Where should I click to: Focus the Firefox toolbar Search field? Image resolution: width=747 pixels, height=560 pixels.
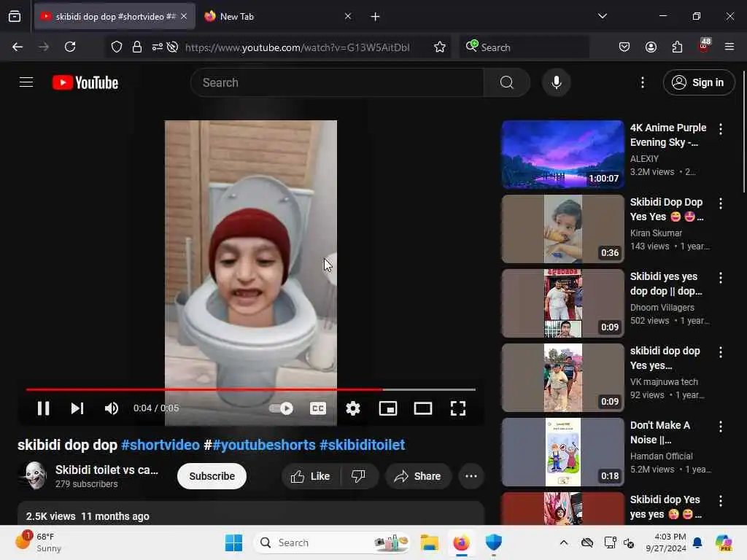point(524,47)
